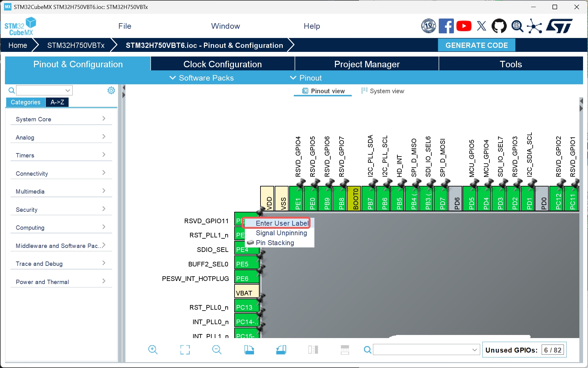Toggle vertical split view icon
588x368 pixels.
(313, 350)
